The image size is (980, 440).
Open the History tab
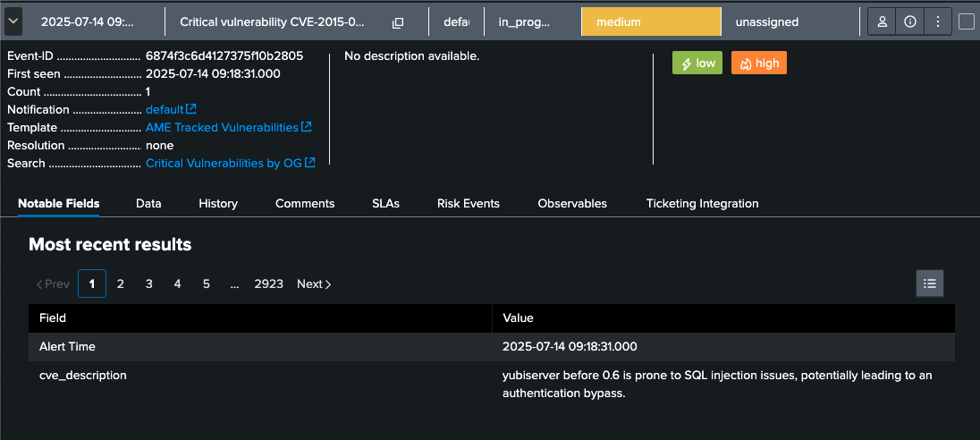(218, 203)
